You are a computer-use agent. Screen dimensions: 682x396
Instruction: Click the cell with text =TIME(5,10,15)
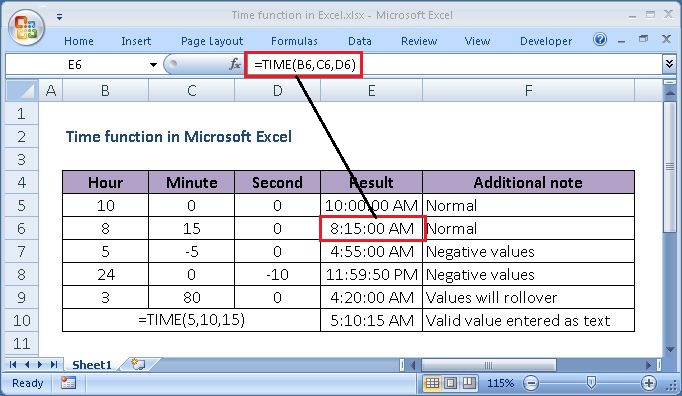tap(191, 320)
